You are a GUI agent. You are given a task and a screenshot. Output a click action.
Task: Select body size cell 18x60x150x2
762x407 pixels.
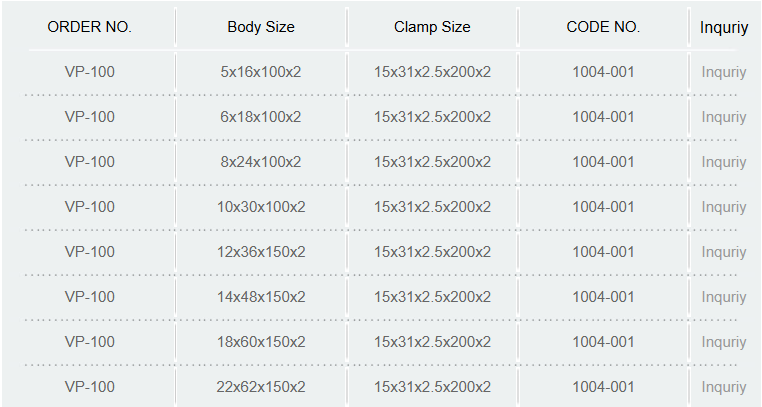point(261,341)
